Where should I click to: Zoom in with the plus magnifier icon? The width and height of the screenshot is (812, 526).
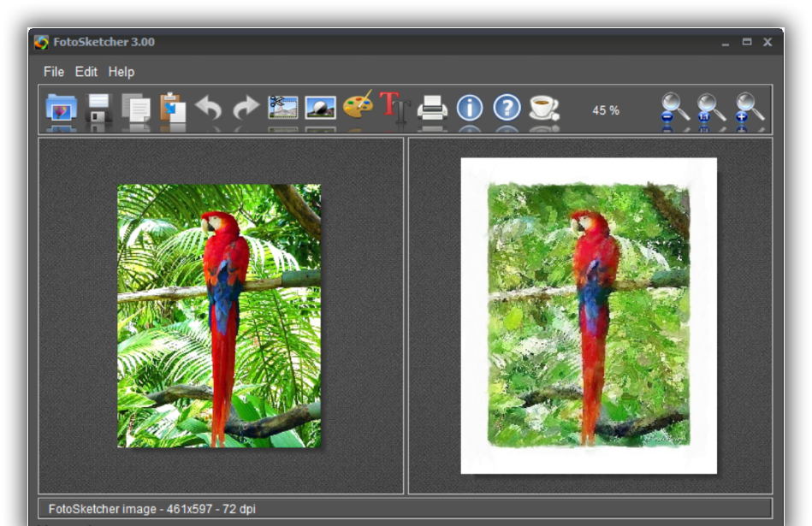(750, 108)
